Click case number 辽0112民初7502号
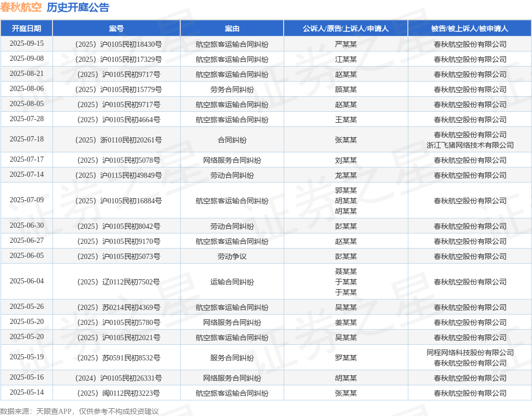 coord(119,282)
